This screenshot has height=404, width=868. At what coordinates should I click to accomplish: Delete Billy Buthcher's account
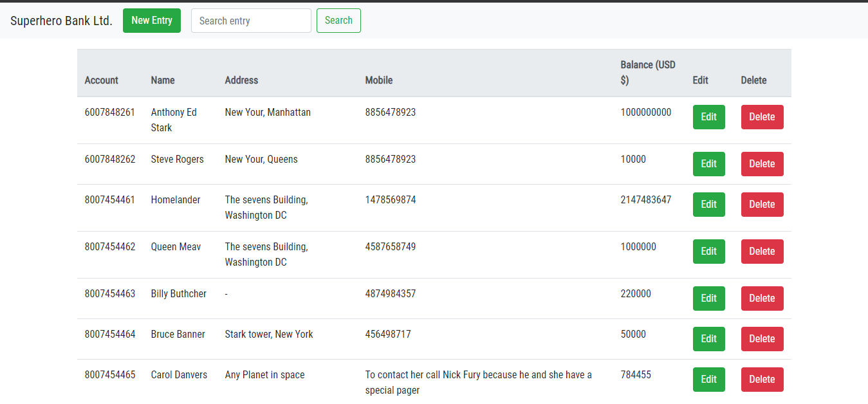click(762, 298)
